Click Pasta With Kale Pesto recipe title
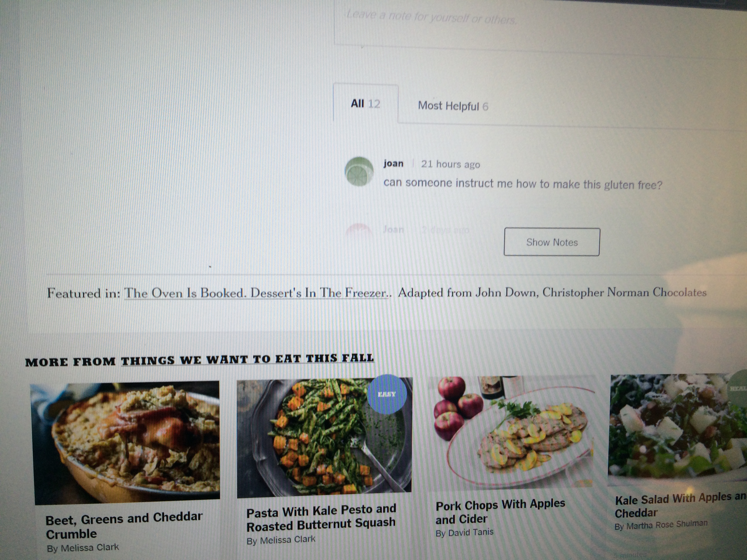Screen dimensions: 747x560 coord(321,517)
